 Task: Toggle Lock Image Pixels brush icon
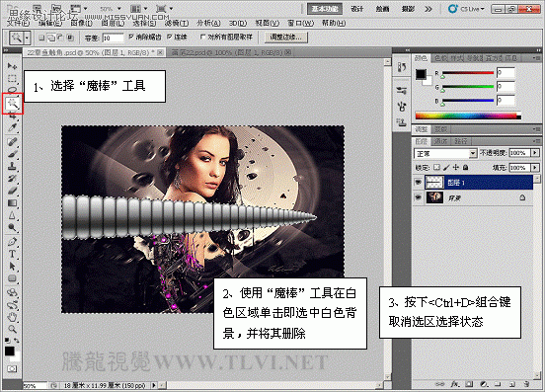coord(446,168)
